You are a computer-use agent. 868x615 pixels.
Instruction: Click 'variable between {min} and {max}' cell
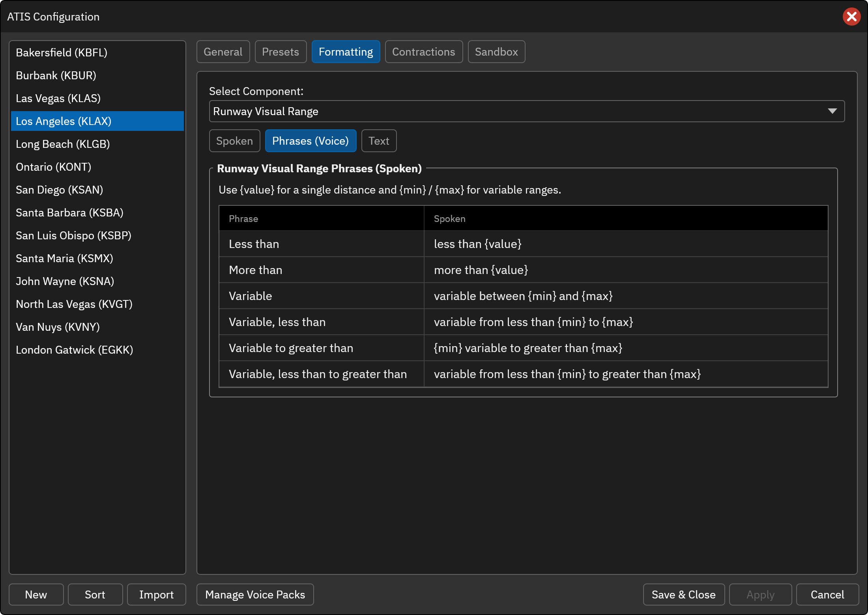pos(626,296)
